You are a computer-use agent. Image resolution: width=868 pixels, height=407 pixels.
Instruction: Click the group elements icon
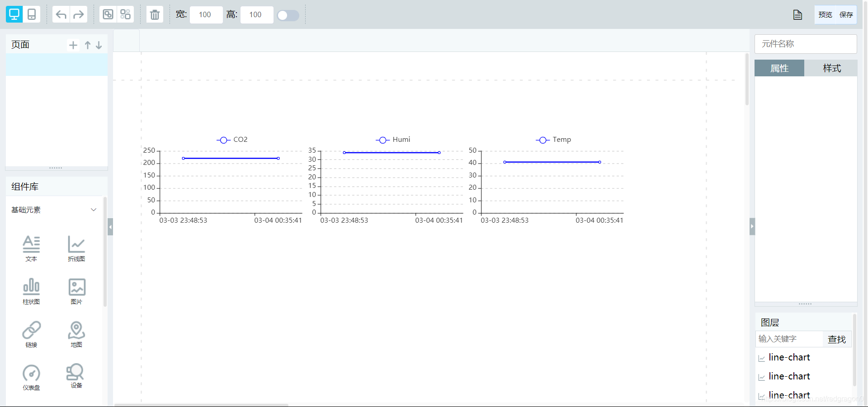click(108, 14)
